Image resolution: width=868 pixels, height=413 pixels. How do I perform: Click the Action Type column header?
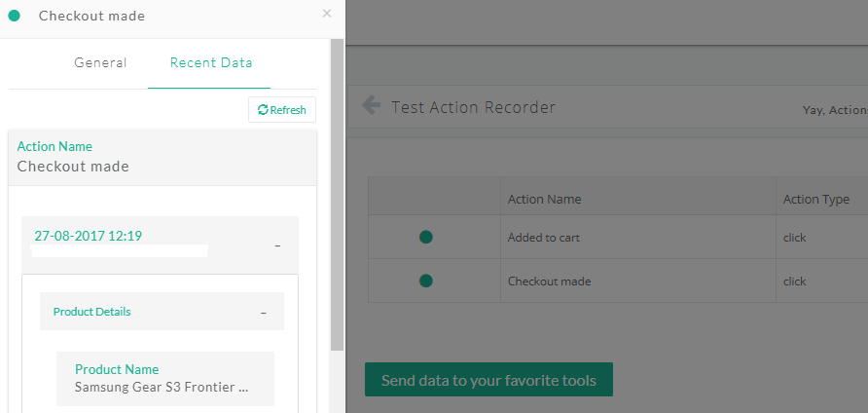(816, 199)
